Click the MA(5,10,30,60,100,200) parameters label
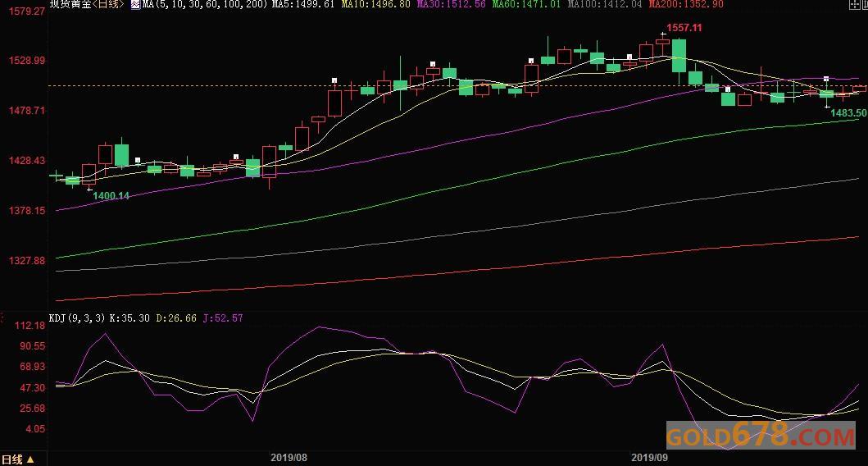Viewport: 868px width, 466px height. pyautogui.click(x=206, y=4)
